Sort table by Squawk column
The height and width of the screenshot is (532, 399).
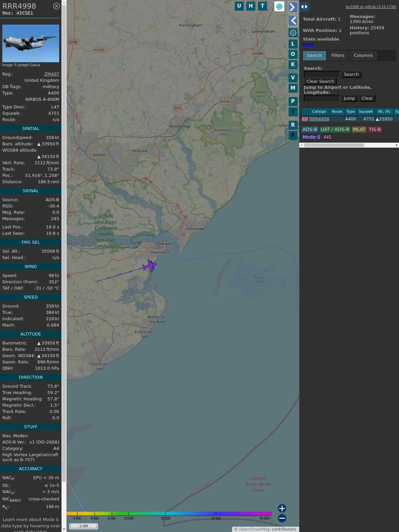click(x=366, y=111)
